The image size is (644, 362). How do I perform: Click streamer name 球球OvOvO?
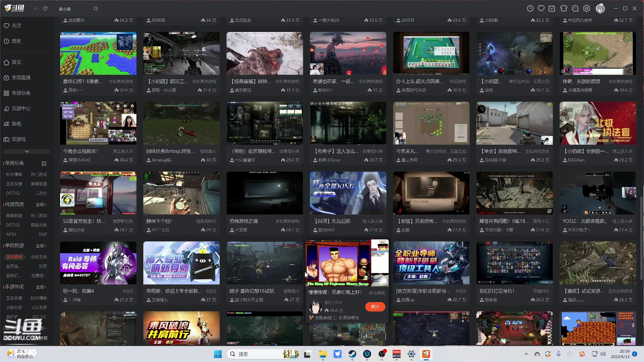coord(79,160)
